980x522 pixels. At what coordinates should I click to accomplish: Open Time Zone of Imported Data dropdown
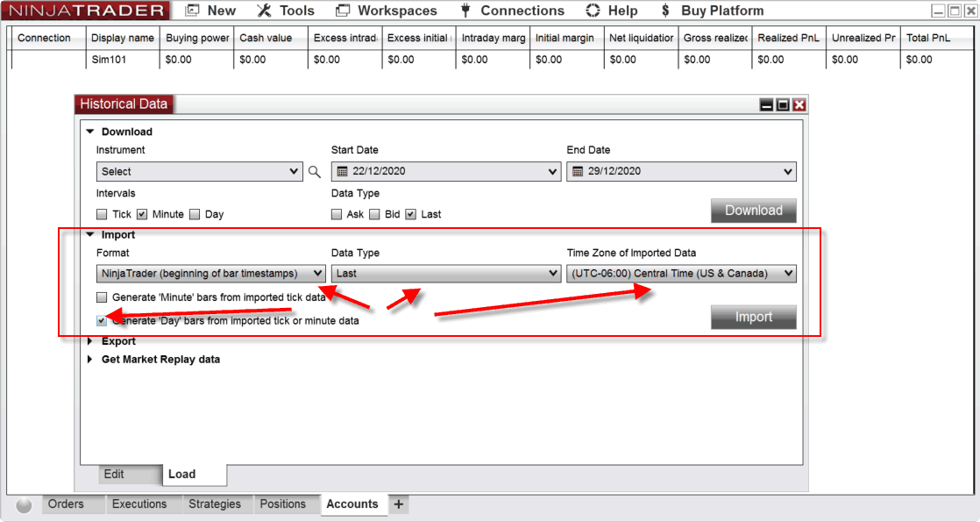click(681, 274)
